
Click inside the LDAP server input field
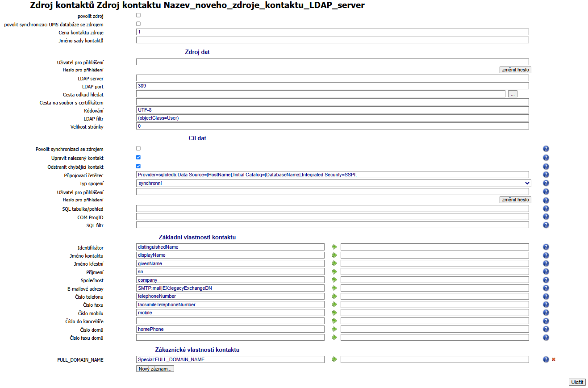[x=332, y=78]
